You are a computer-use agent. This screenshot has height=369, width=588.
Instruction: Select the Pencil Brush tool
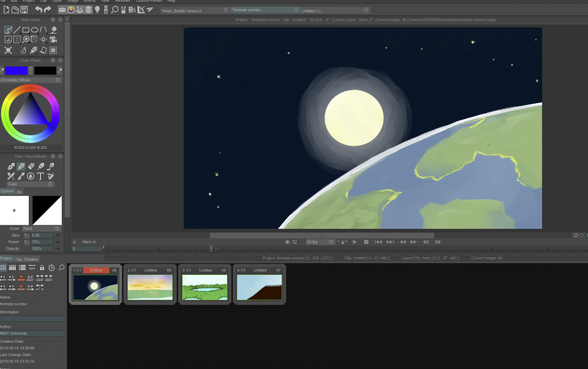[21, 167]
